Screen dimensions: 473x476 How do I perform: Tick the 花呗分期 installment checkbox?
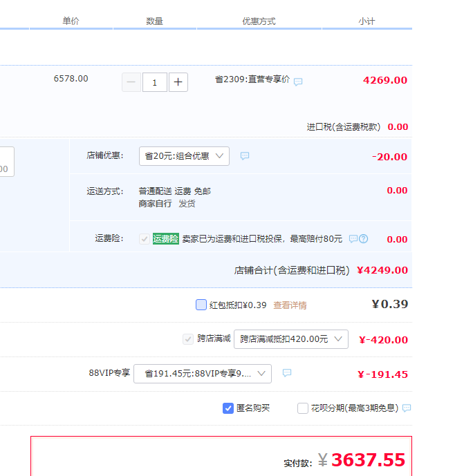pyautogui.click(x=303, y=408)
